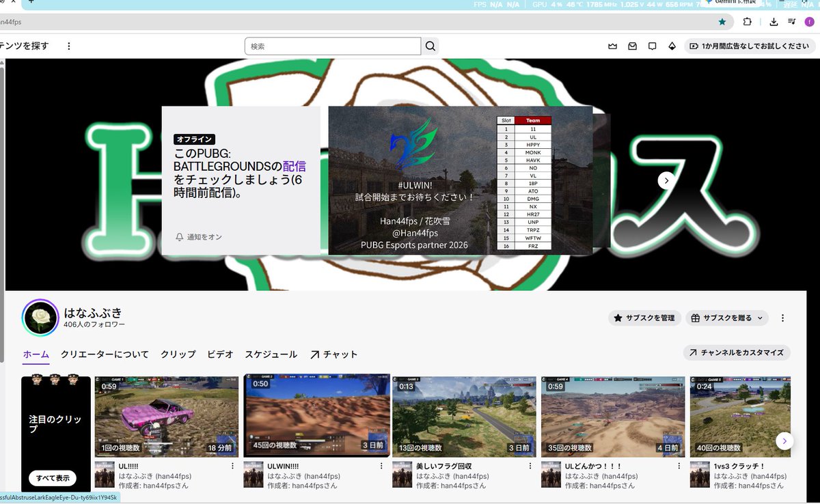The height and width of the screenshot is (504, 820).
Task: Click the オフライン status badge
Action: click(x=195, y=139)
